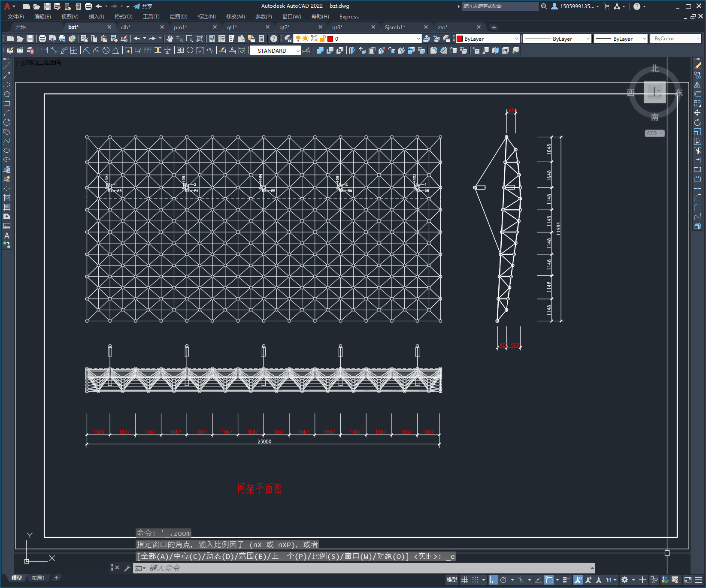706x588 pixels.
Task: Switch to the Sjsmb1* drawing tab
Action: pyautogui.click(x=395, y=27)
